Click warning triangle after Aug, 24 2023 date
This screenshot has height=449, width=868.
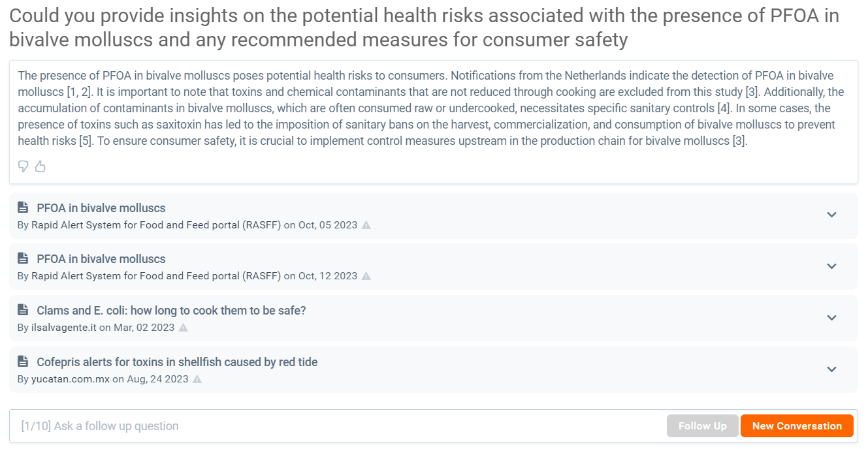pos(197,379)
